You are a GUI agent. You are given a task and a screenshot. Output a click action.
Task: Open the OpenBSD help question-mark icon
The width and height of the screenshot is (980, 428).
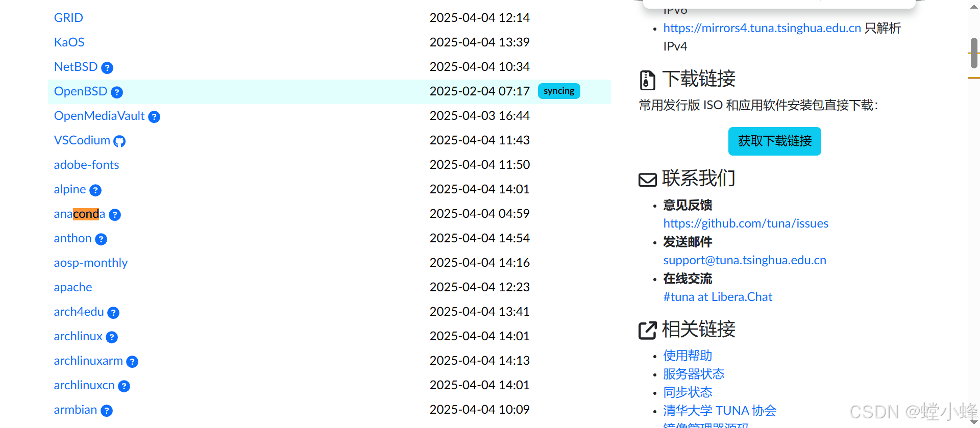tap(117, 92)
